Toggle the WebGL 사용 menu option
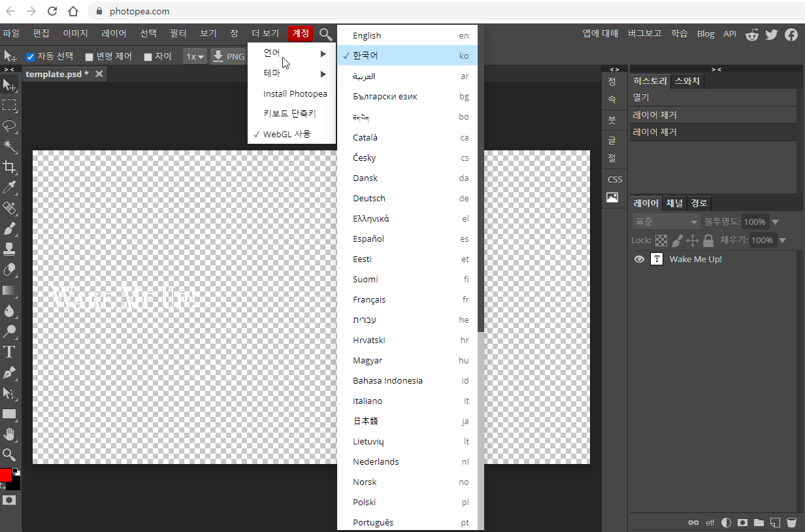This screenshot has width=805, height=532. [291, 134]
